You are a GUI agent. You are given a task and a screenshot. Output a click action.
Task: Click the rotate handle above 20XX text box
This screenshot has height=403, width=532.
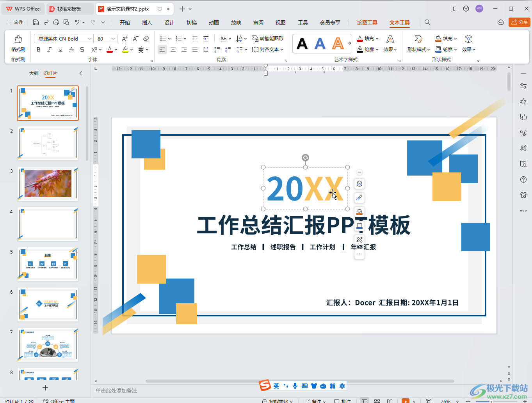[x=305, y=158]
